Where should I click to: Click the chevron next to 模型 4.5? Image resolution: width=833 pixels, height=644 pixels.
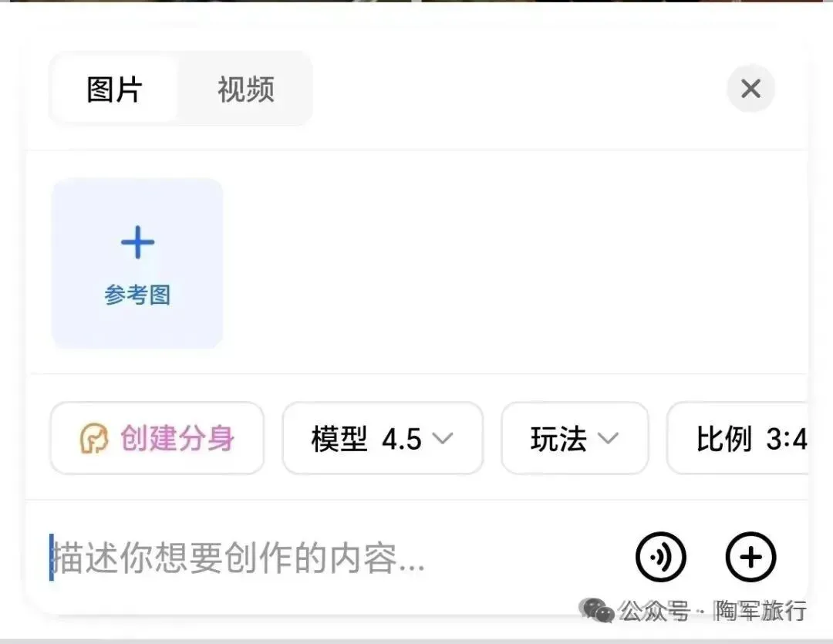tap(443, 438)
